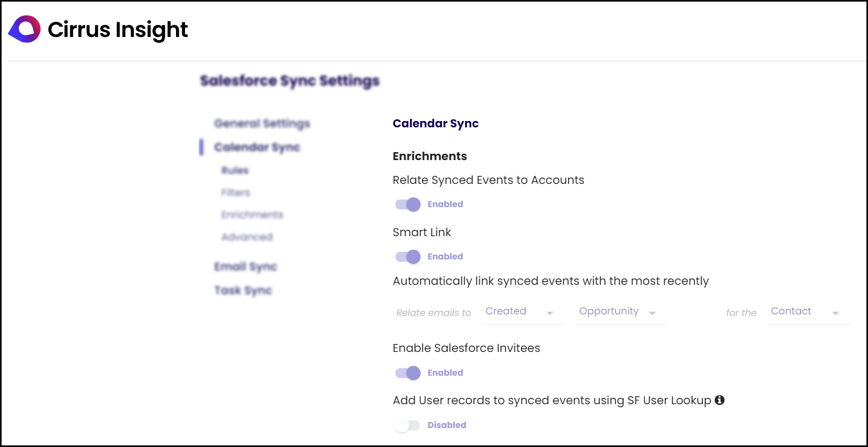Click the 'Relate emails to' label

(x=433, y=313)
